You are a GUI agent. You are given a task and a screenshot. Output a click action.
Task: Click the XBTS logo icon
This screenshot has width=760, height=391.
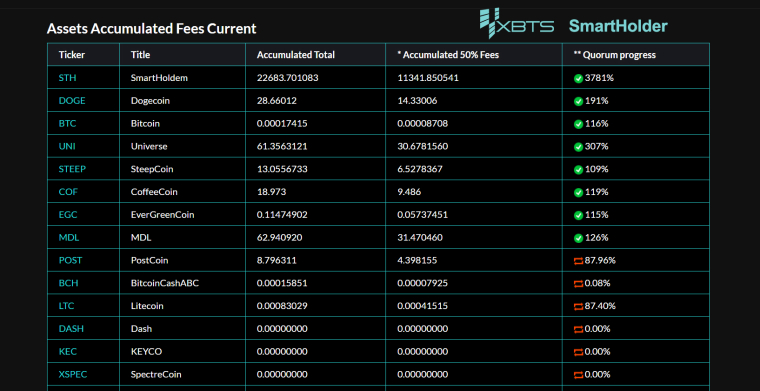coord(517,24)
